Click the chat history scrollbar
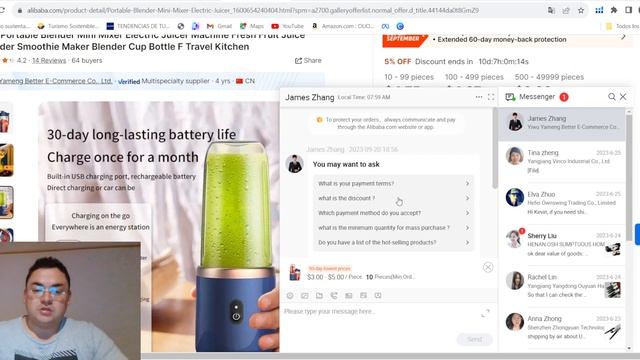 tap(495, 148)
